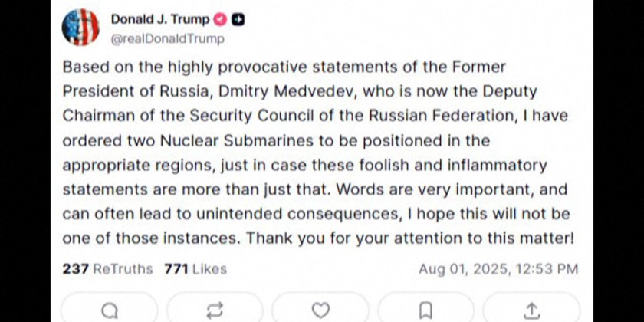View the 237 ReTruths list
Viewport: 644px width, 322px height.
107,268
